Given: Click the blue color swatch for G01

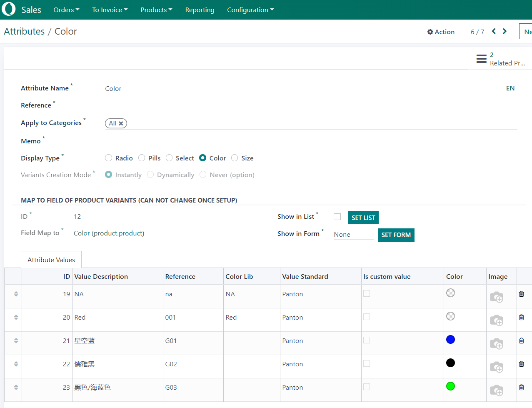Looking at the screenshot, I should tap(450, 340).
